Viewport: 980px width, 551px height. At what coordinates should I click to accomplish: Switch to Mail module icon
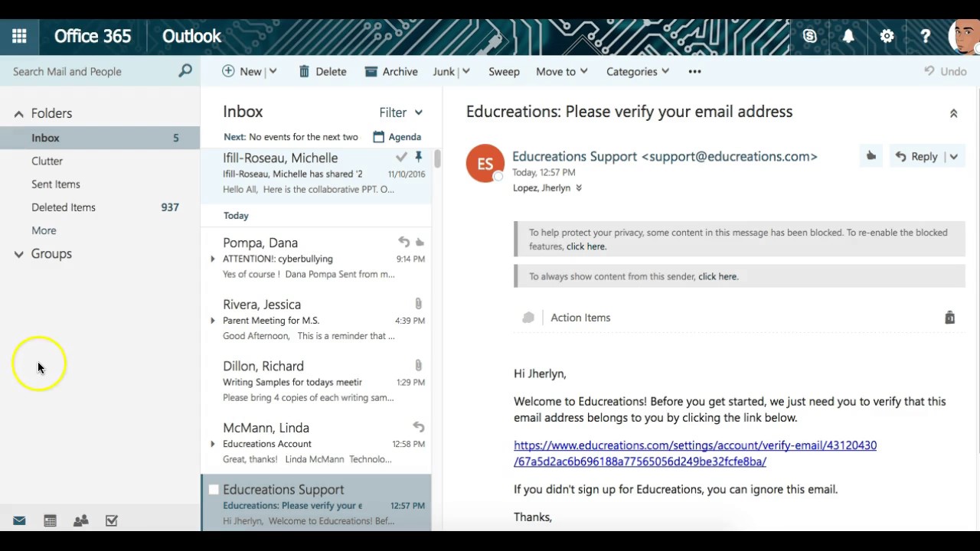[19, 520]
